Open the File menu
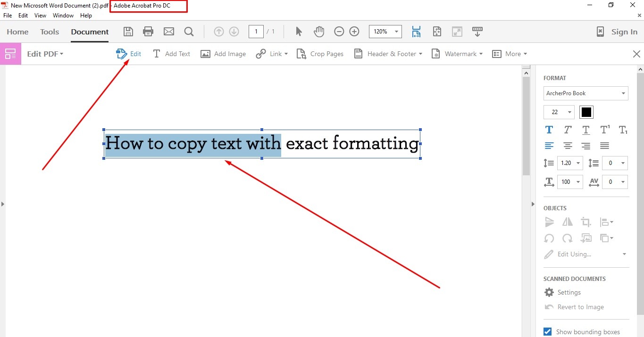Viewport: 644px width, 337px height. click(8, 16)
